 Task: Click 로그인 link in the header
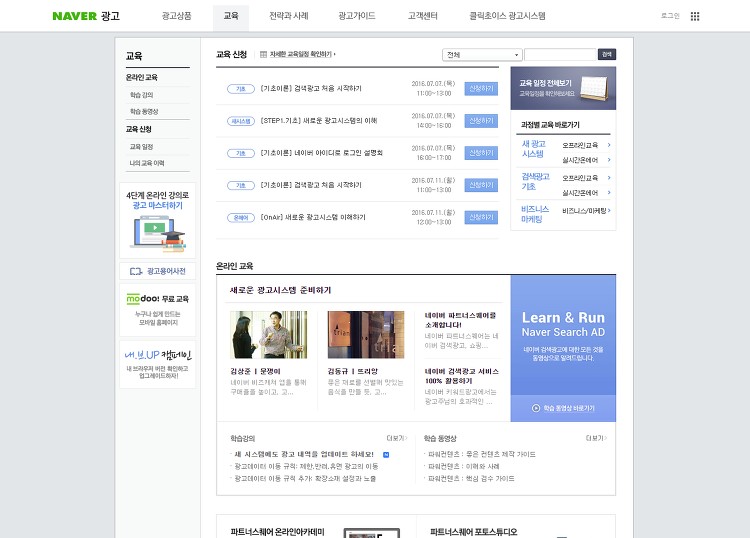(670, 16)
